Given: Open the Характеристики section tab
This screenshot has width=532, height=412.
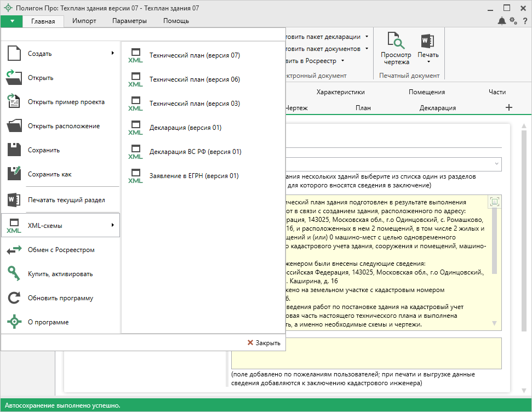Looking at the screenshot, I should click(x=340, y=92).
